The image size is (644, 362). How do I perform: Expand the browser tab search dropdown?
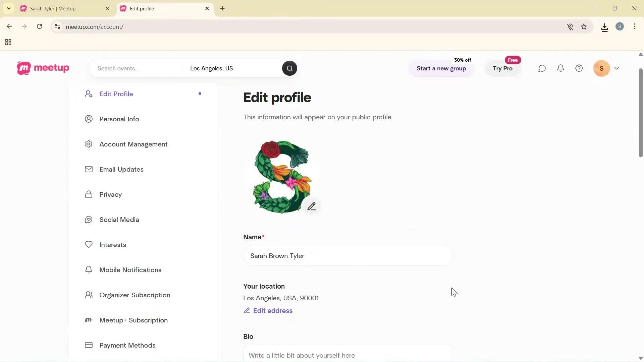(x=8, y=8)
